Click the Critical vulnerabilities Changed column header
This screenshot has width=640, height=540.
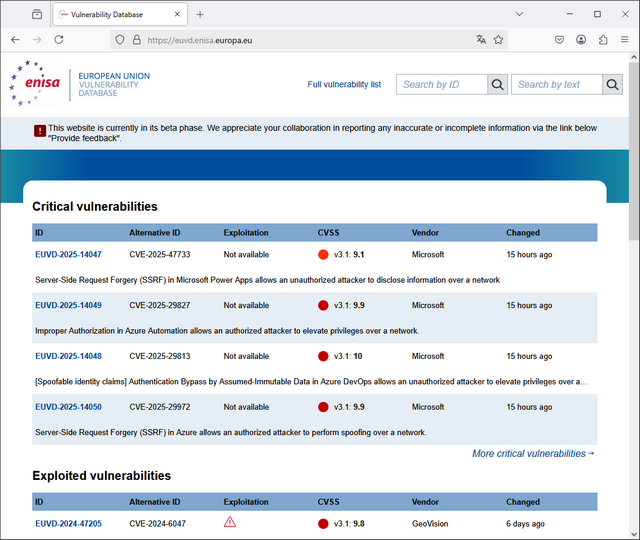point(523,233)
